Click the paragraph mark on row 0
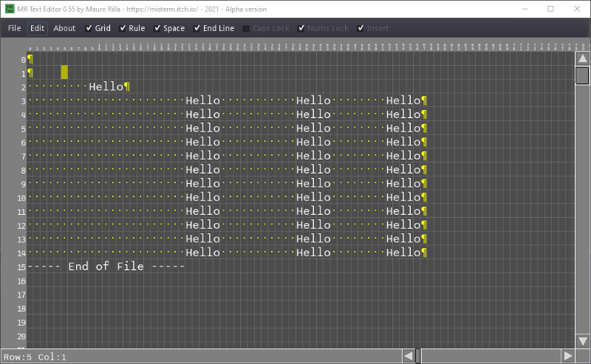Image resolution: width=591 pixels, height=364 pixels. click(x=30, y=59)
